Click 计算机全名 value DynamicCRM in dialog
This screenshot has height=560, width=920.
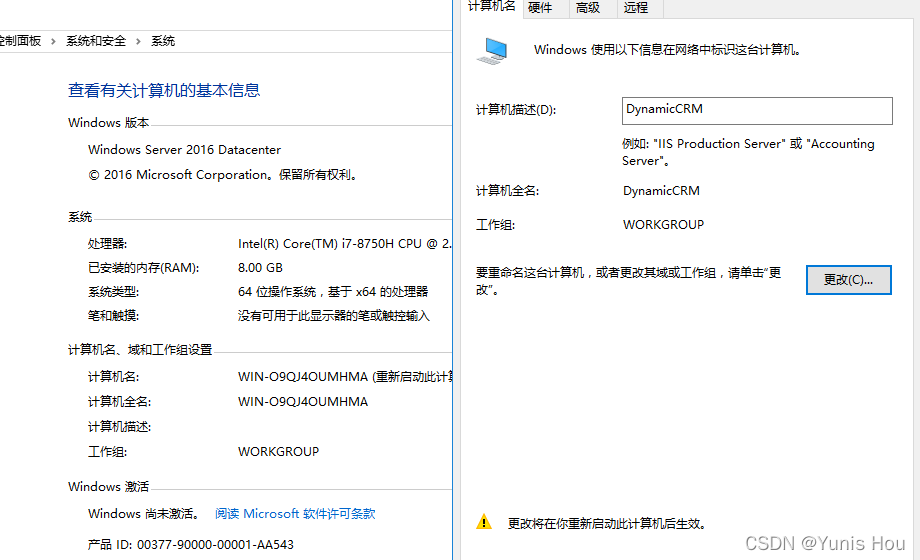661,191
